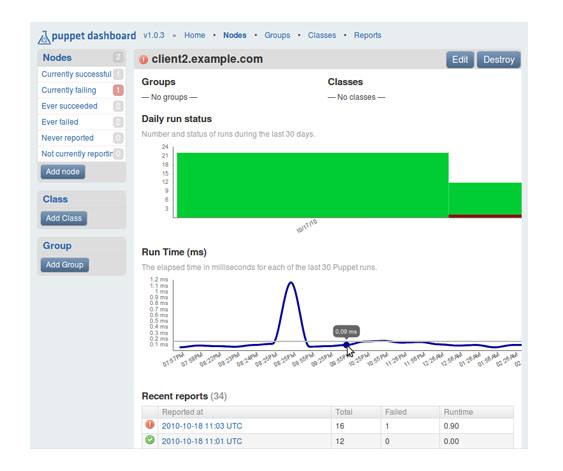The image size is (563, 471).
Task: Filter by Currently failing nodes
Action: pyautogui.click(x=69, y=90)
